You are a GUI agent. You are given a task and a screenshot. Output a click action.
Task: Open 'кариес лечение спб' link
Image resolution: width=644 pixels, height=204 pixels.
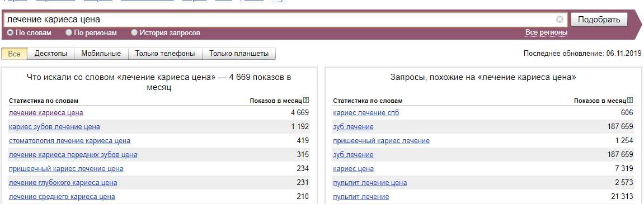(x=366, y=113)
